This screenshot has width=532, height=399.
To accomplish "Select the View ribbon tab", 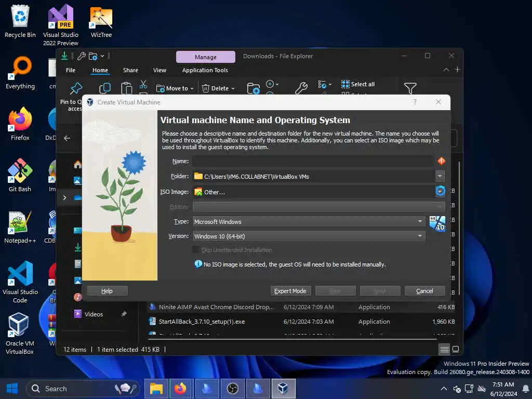I will [x=159, y=70].
